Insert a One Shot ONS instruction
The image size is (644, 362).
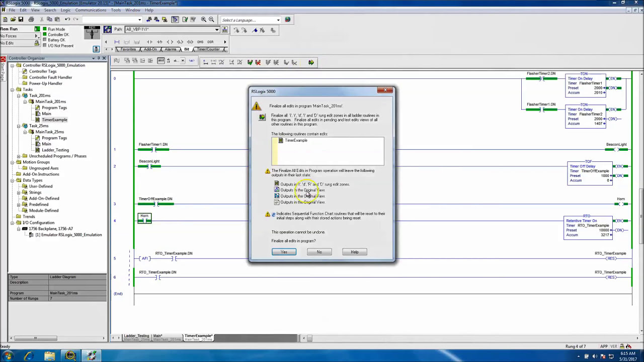click(200, 42)
